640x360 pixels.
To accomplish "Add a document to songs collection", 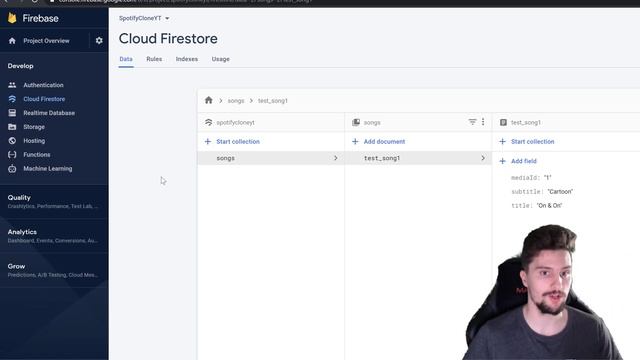I will (x=384, y=141).
